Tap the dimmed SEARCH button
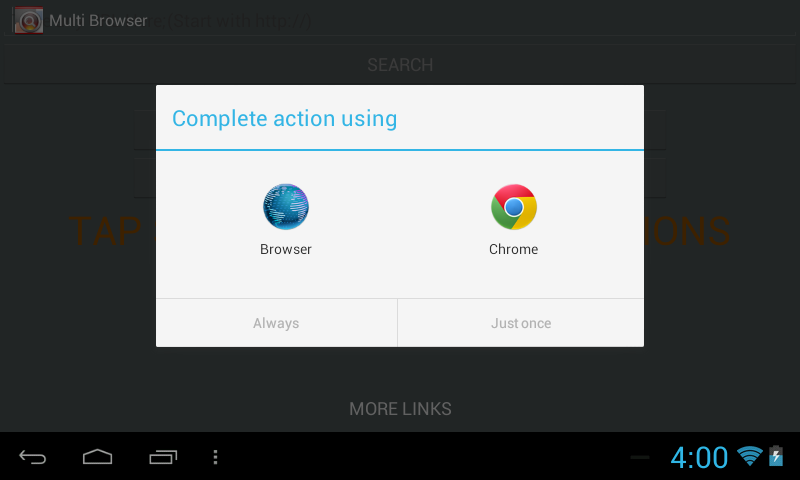The width and height of the screenshot is (800, 480). [x=400, y=65]
